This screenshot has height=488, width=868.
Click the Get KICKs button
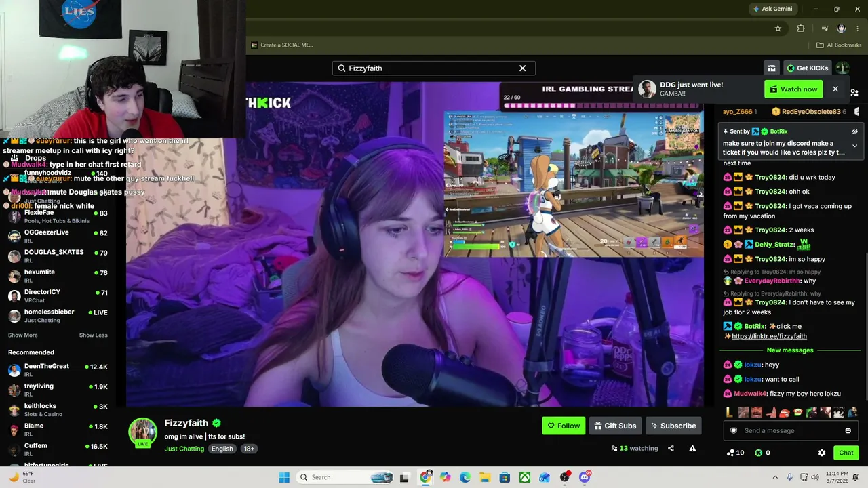pos(807,68)
